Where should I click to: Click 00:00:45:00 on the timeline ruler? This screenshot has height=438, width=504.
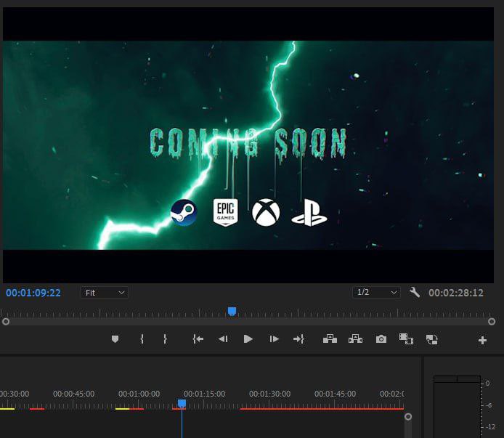pyautogui.click(x=73, y=394)
